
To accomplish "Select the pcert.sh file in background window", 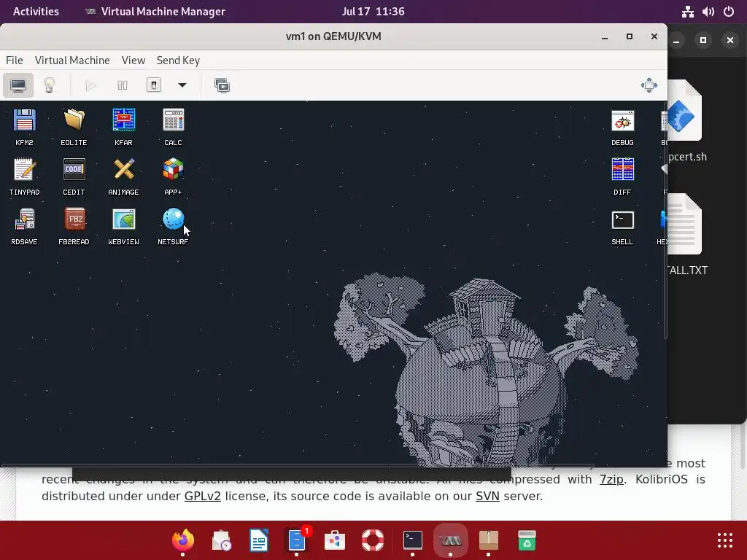I will coord(685,121).
